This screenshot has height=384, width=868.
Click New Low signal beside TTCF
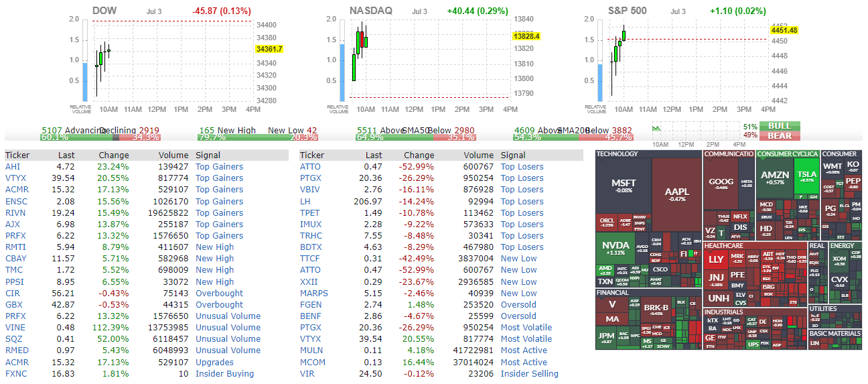[518, 258]
